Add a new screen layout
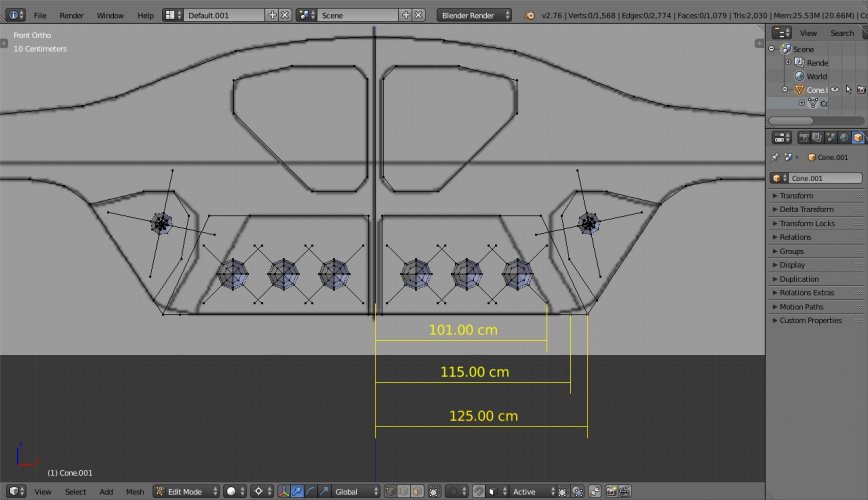 coord(272,15)
